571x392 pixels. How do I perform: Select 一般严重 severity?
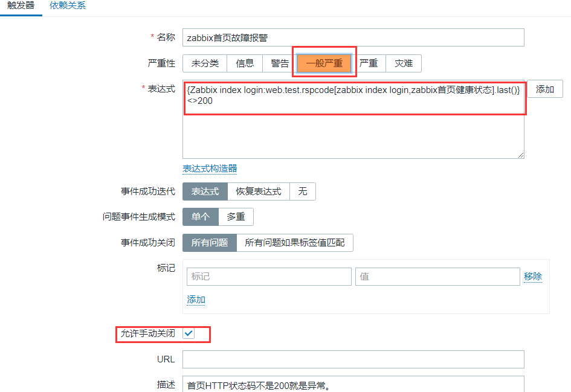(324, 63)
